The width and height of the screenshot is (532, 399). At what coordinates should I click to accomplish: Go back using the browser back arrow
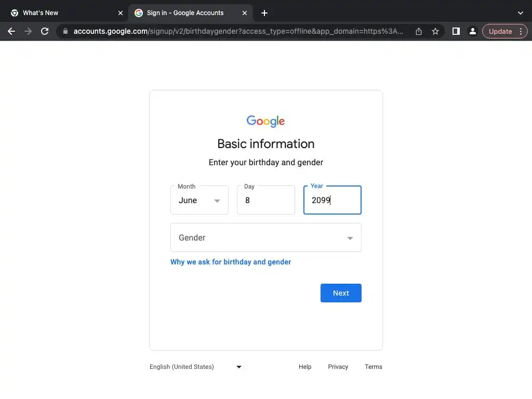pos(11,31)
